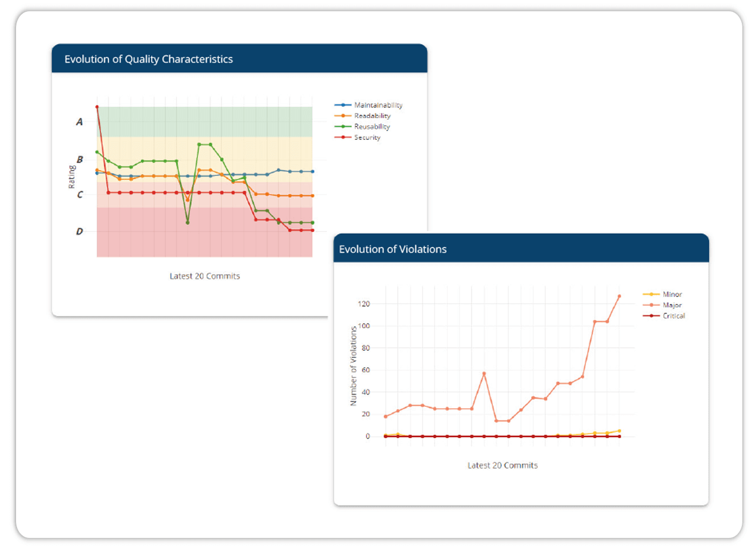Select the last Security data point

click(x=312, y=230)
